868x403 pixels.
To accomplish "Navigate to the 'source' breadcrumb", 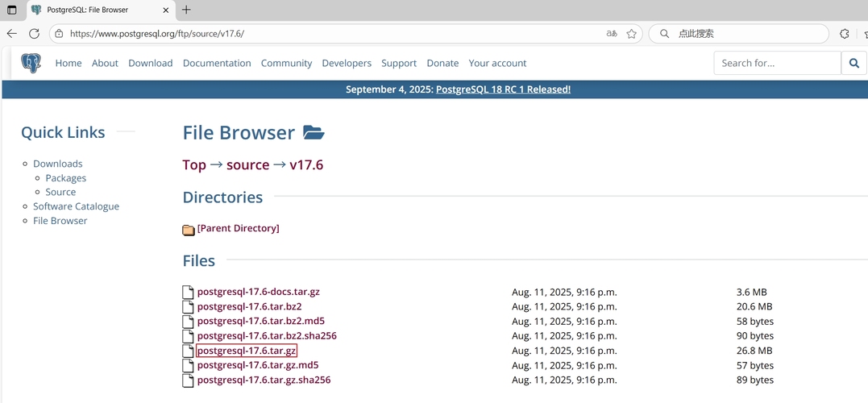I will tap(247, 164).
